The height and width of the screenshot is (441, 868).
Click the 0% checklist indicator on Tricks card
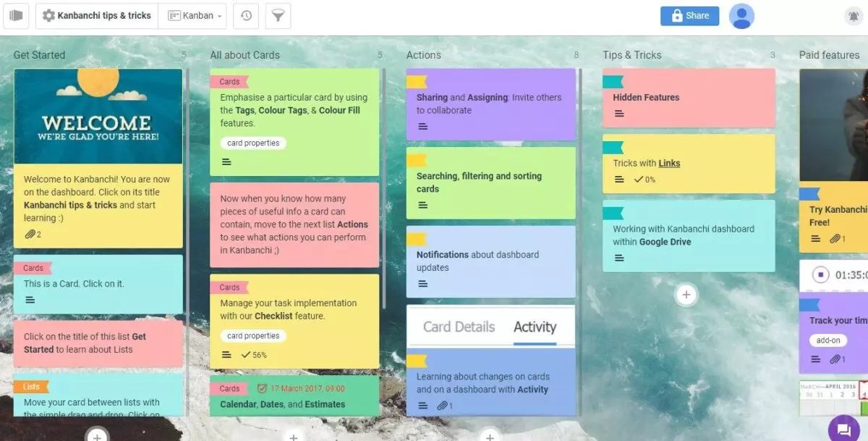[x=644, y=180]
